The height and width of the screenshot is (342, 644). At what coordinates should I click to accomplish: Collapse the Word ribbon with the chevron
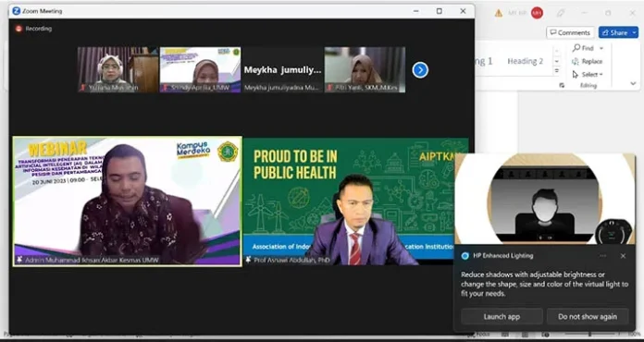[x=633, y=83]
